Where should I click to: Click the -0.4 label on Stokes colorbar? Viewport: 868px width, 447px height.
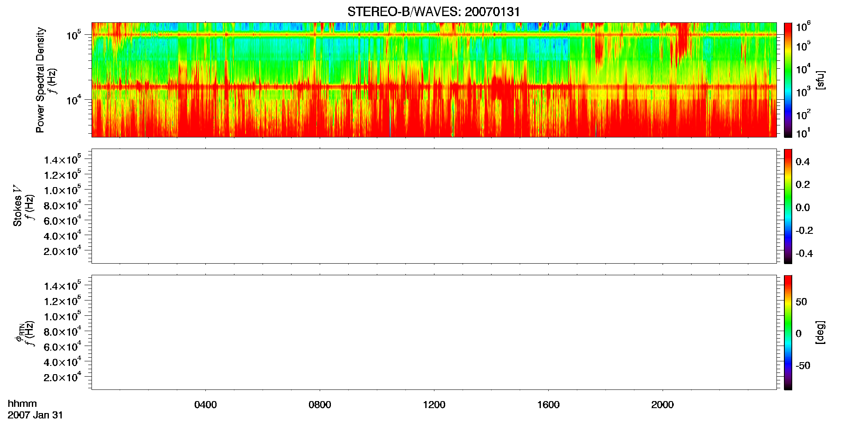(804, 253)
